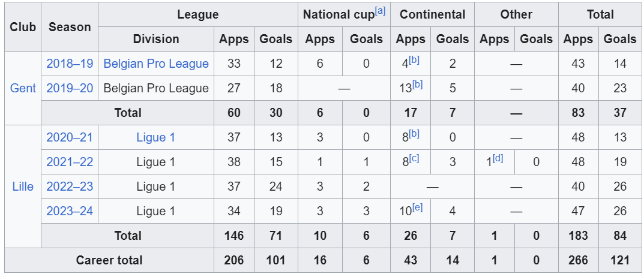Screen dimensions: 644x274
Task: Open footnote [c] in the 2021–22 row
Action: pos(414,158)
